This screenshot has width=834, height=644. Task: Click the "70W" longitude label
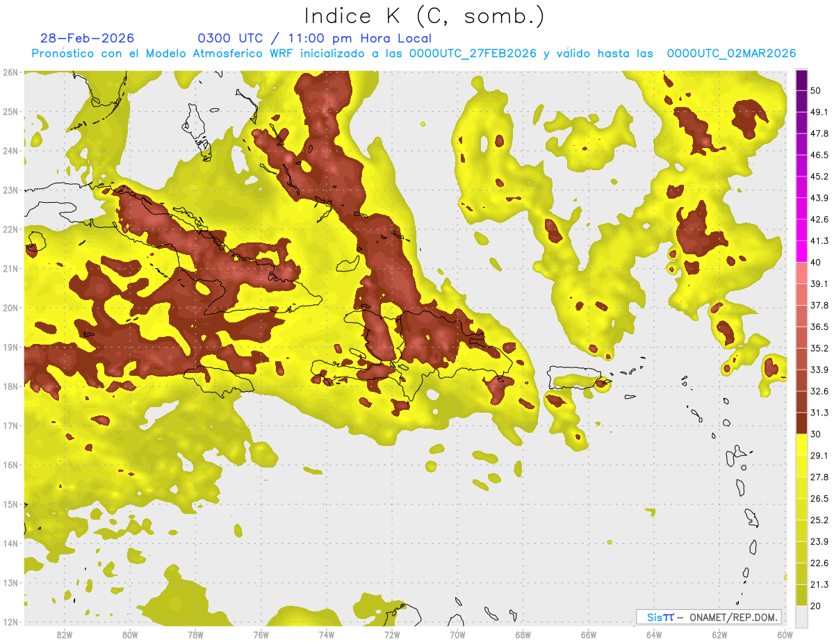[x=457, y=634]
